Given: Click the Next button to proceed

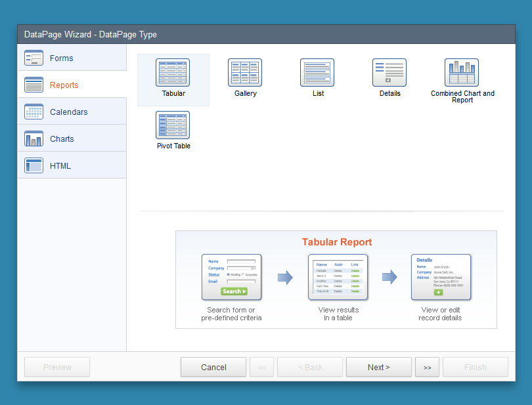Looking at the screenshot, I should coord(378,367).
